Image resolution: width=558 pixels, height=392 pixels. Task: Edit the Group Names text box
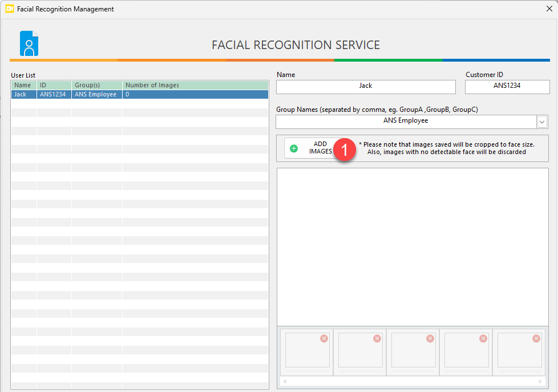[x=405, y=122]
